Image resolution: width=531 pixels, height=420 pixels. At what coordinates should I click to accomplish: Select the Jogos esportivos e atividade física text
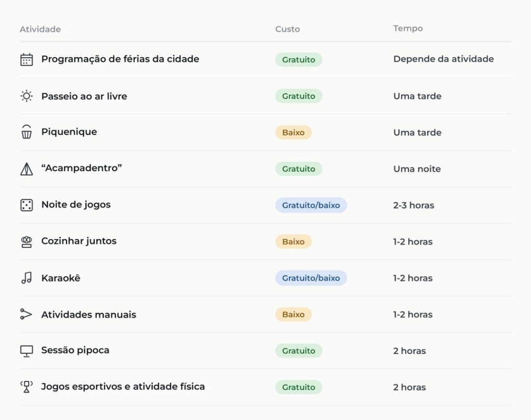pyautogui.click(x=123, y=387)
